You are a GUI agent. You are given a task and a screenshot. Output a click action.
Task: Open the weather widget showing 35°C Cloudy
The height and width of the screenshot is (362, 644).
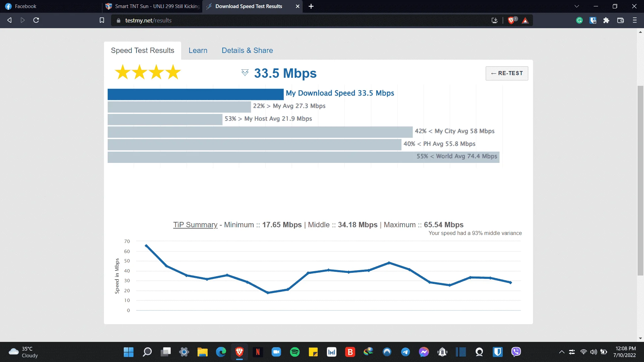click(x=23, y=352)
